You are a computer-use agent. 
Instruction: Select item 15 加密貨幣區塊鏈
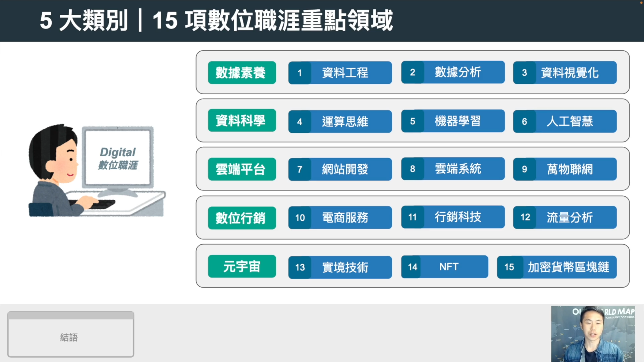557,267
